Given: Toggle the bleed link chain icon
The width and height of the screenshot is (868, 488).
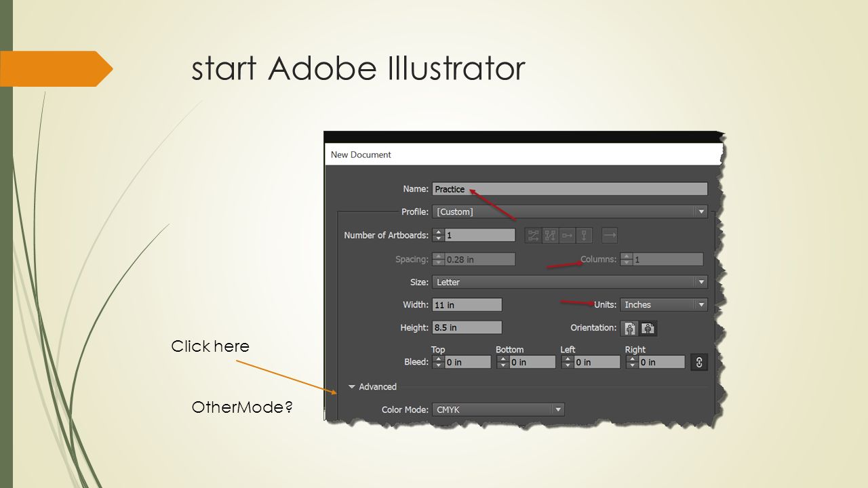Looking at the screenshot, I should [699, 362].
